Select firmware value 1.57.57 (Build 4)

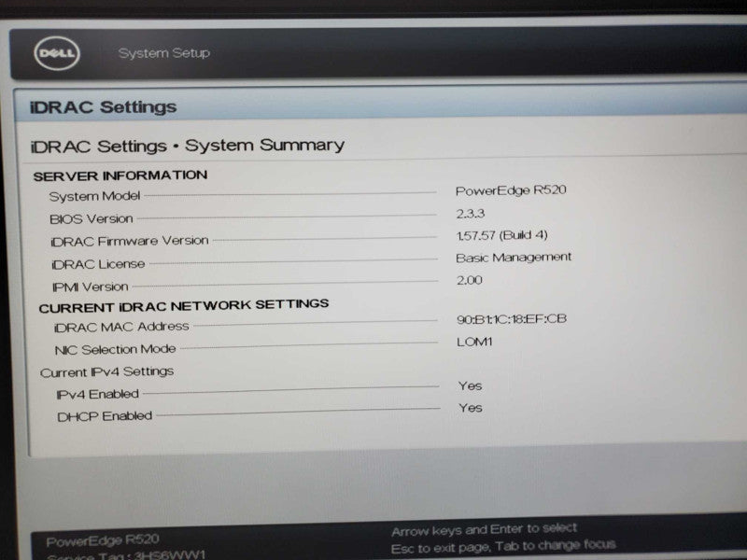click(502, 235)
